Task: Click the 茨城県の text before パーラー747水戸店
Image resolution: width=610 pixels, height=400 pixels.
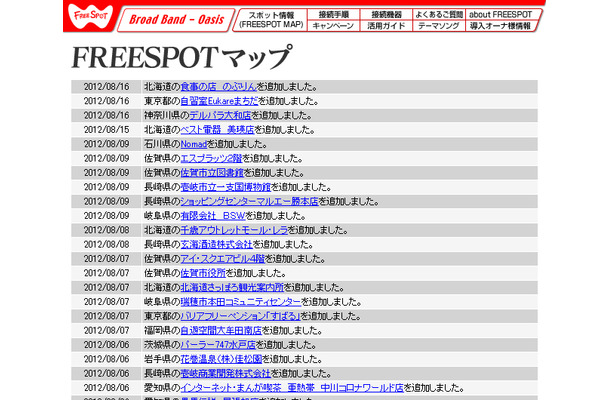Action: (x=162, y=345)
